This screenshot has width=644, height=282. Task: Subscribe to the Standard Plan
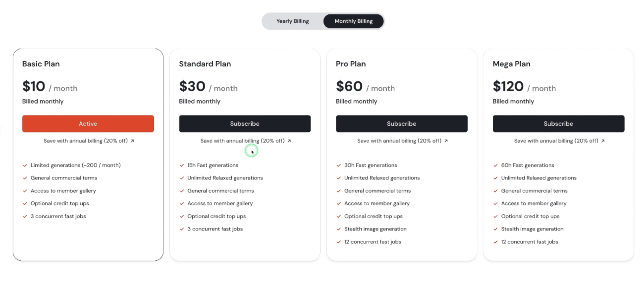tap(245, 124)
